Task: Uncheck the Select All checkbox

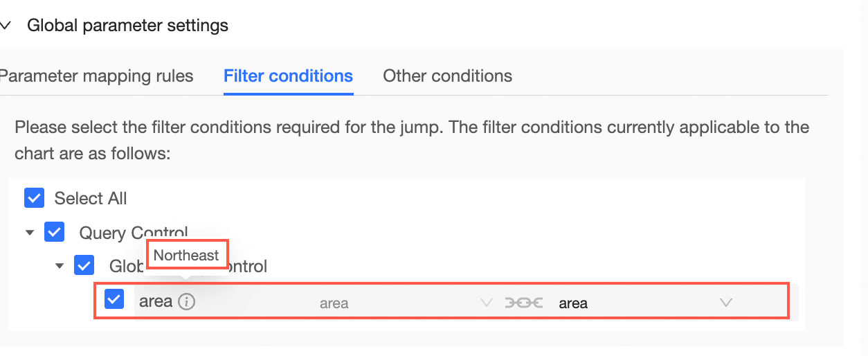Action: tap(34, 199)
